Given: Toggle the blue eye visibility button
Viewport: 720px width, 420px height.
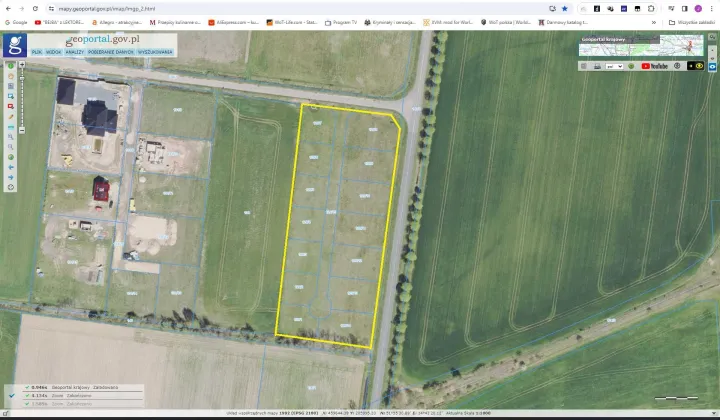Looking at the screenshot, I should [x=712, y=67].
